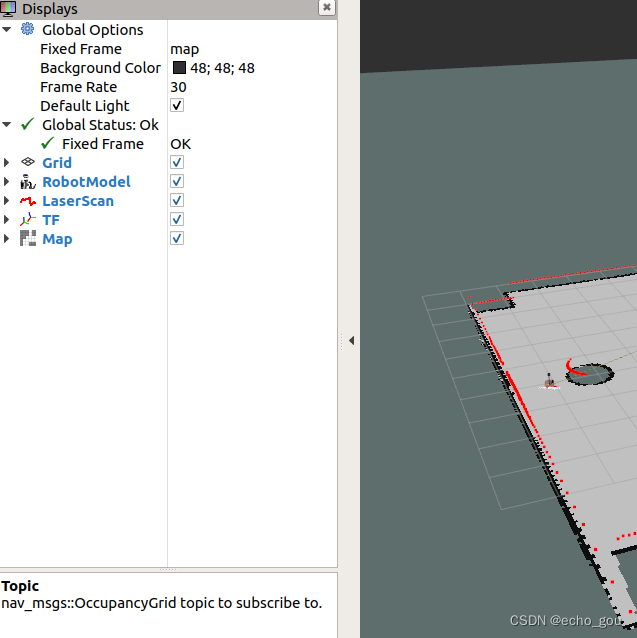
Task: Select the Default Light property label
Action: (85, 106)
